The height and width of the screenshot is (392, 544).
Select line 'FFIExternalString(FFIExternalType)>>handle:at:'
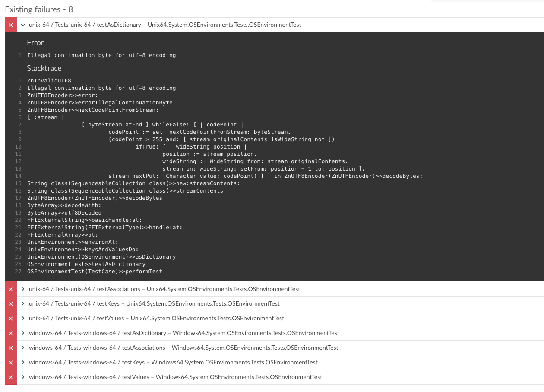click(105, 228)
